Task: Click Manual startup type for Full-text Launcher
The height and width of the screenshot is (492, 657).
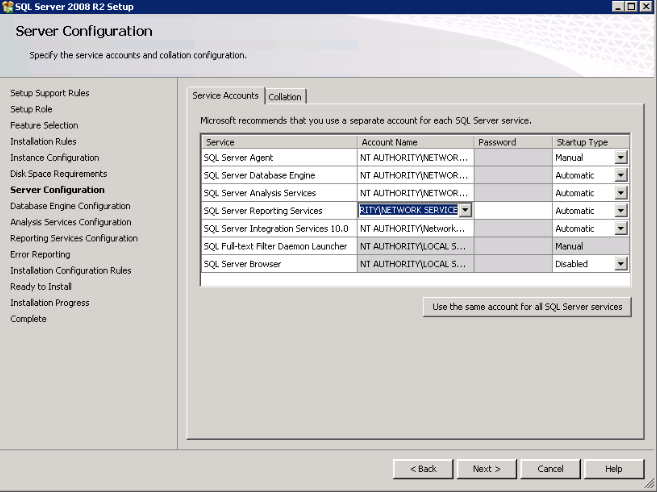Action: point(591,246)
